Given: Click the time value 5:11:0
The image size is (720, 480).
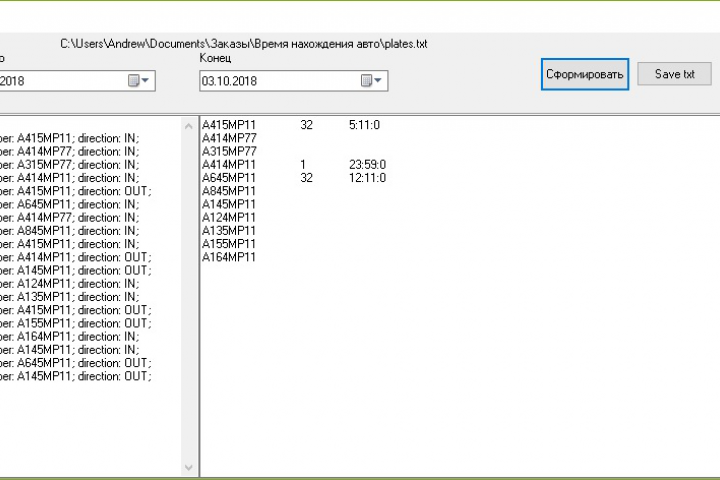Looking at the screenshot, I should pyautogui.click(x=365, y=125).
